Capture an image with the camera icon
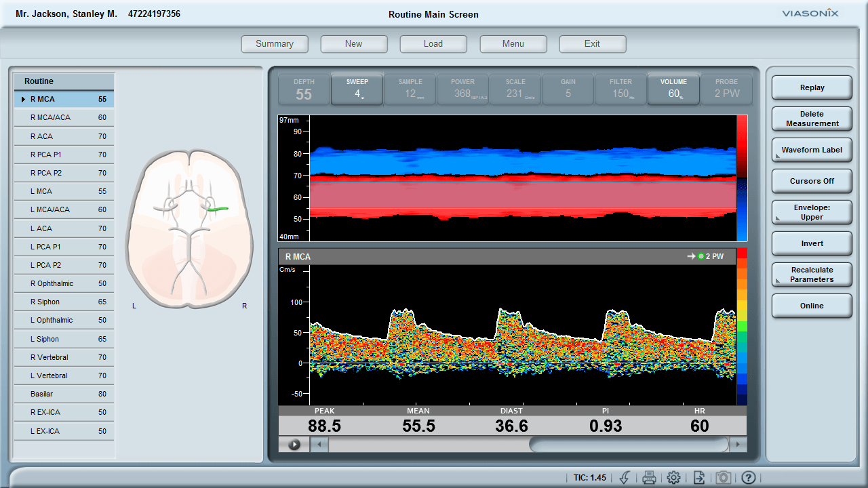868x488 pixels. click(724, 477)
